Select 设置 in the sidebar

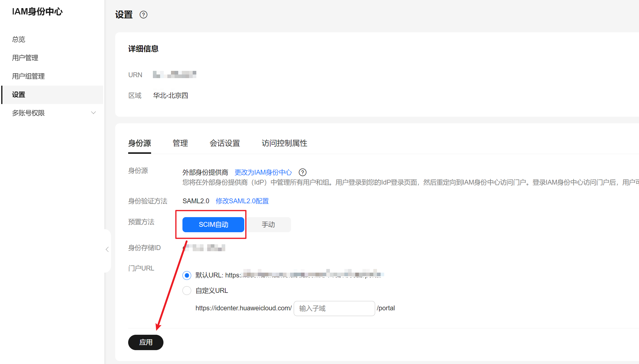click(19, 95)
